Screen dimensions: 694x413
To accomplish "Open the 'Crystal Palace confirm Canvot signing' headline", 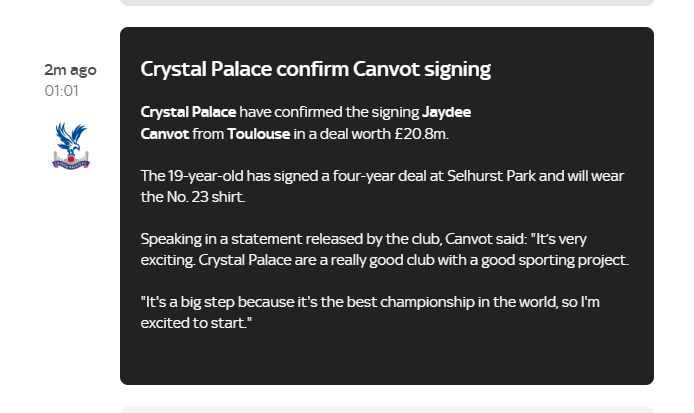I will click(x=316, y=69).
